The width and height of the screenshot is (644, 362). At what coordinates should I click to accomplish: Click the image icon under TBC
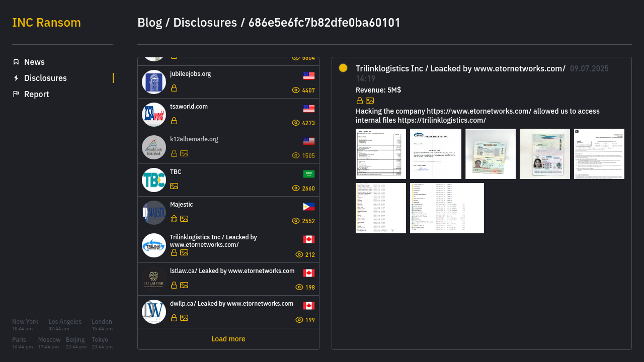tap(174, 186)
